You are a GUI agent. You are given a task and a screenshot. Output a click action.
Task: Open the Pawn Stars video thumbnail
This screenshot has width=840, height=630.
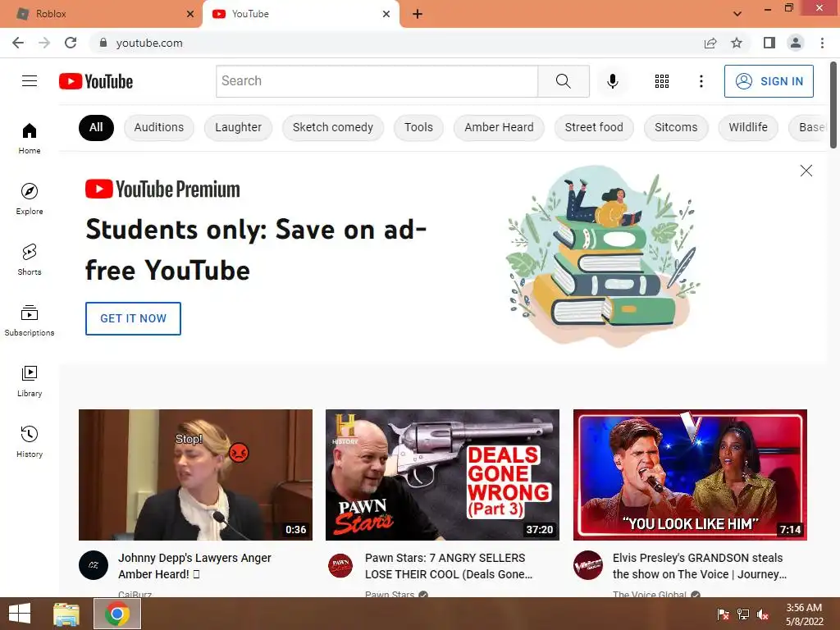point(442,475)
